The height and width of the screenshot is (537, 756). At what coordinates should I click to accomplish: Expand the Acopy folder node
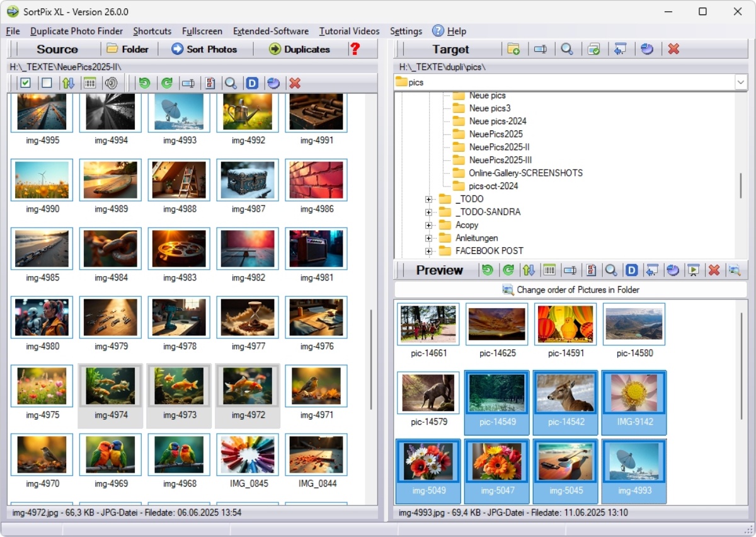pos(429,225)
